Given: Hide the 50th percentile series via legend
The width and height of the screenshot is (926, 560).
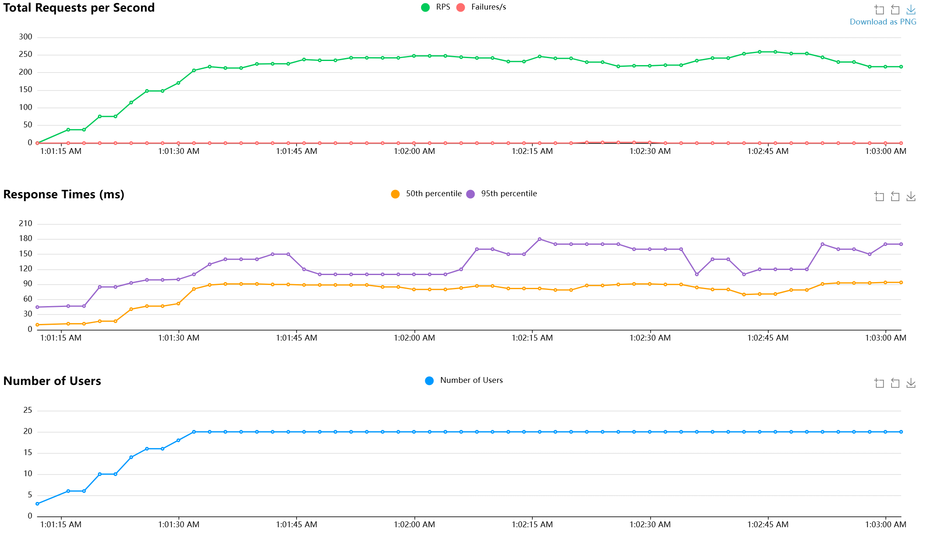Looking at the screenshot, I should click(433, 194).
